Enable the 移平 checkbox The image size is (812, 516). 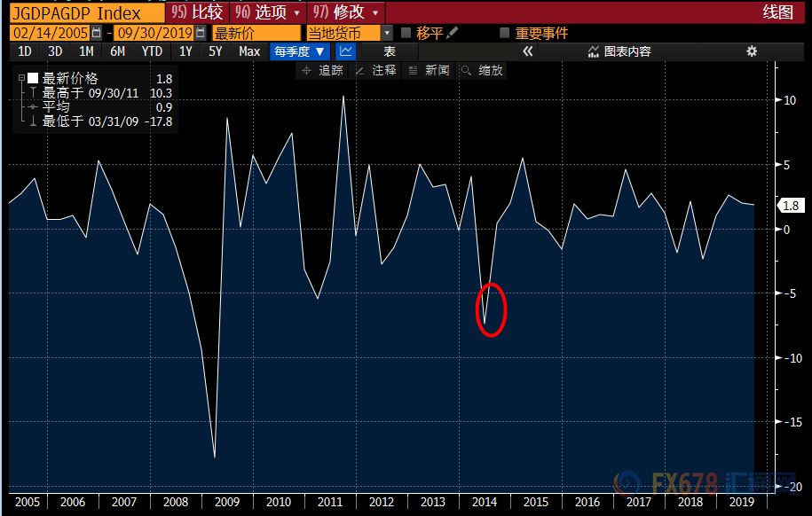point(406,33)
